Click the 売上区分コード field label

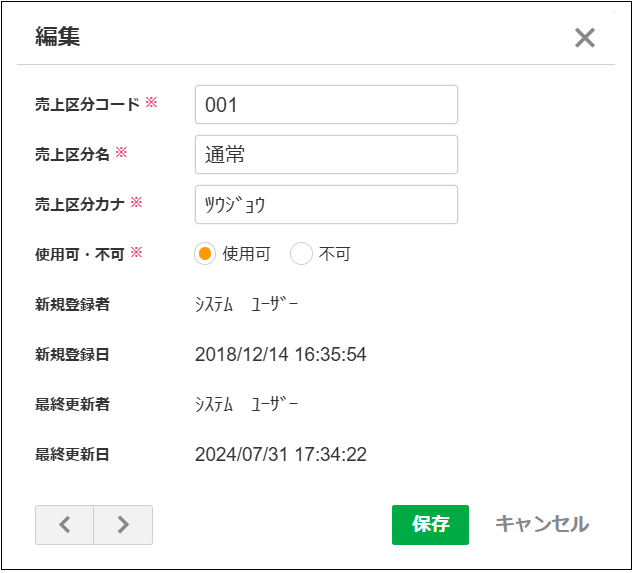[87, 104]
